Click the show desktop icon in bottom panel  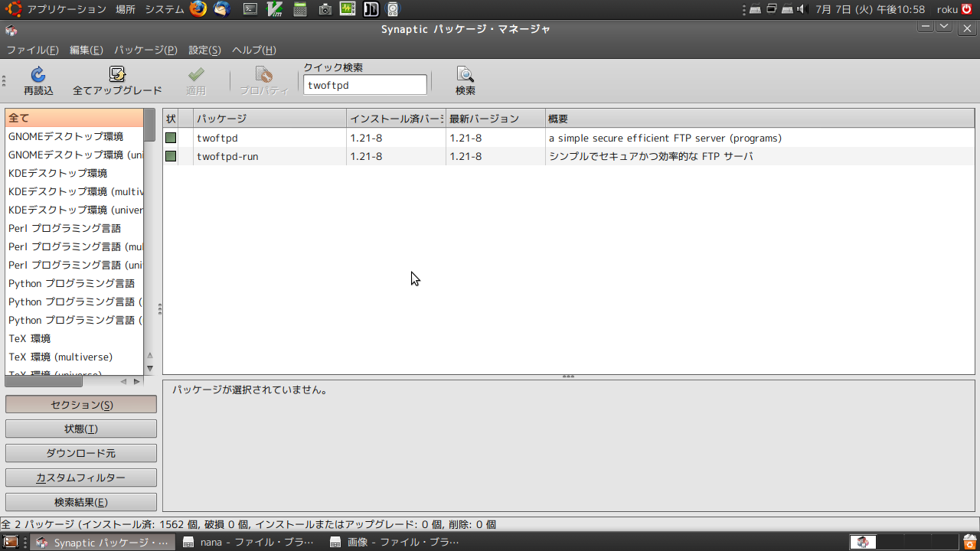(x=11, y=542)
